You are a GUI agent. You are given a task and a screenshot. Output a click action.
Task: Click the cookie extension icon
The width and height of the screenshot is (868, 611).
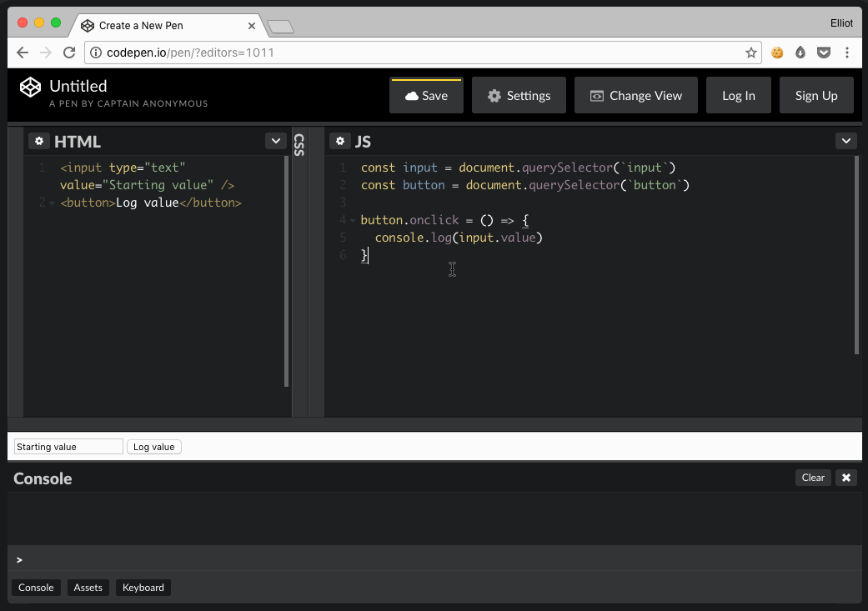tap(777, 53)
